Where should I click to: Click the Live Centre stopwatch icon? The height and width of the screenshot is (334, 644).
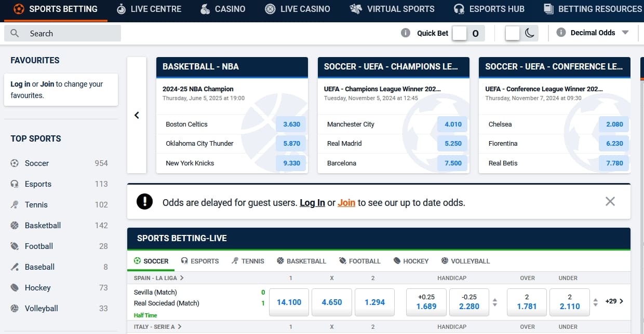click(x=121, y=9)
